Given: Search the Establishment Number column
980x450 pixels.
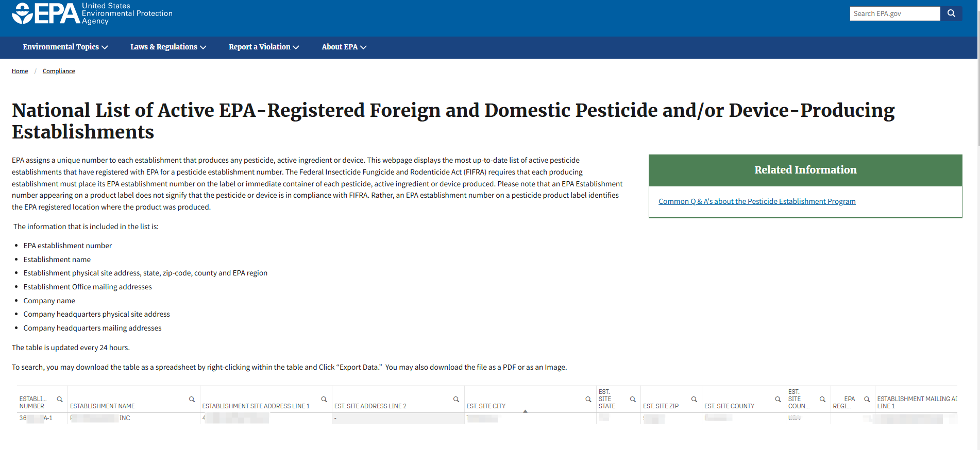Looking at the screenshot, I should (x=60, y=400).
